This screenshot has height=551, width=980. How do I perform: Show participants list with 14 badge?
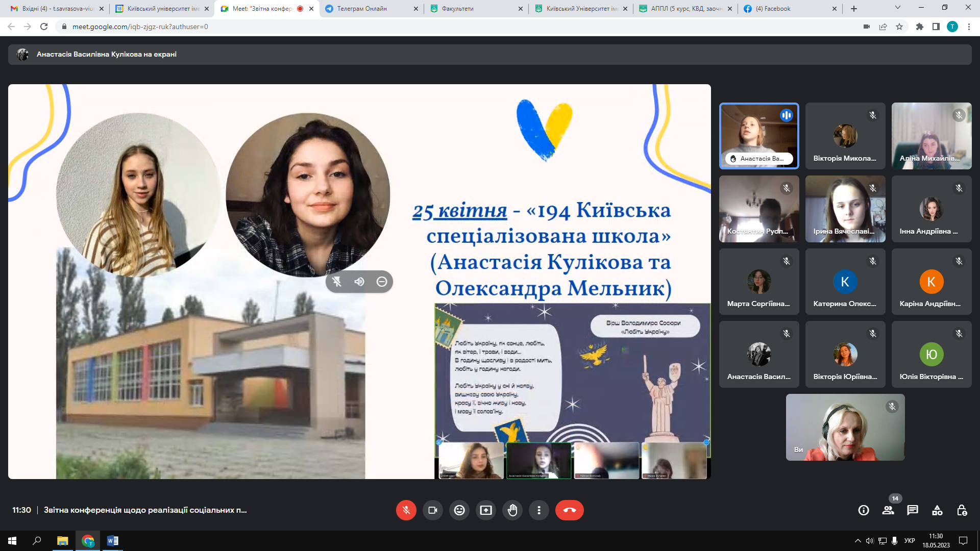pos(888,510)
